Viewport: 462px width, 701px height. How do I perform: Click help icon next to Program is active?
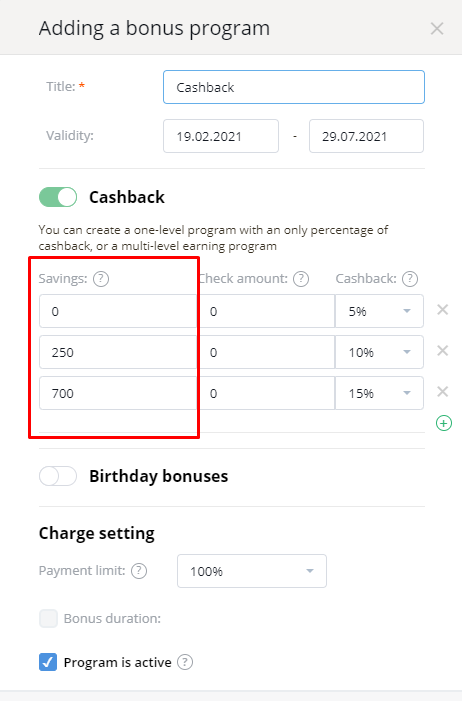(185, 662)
